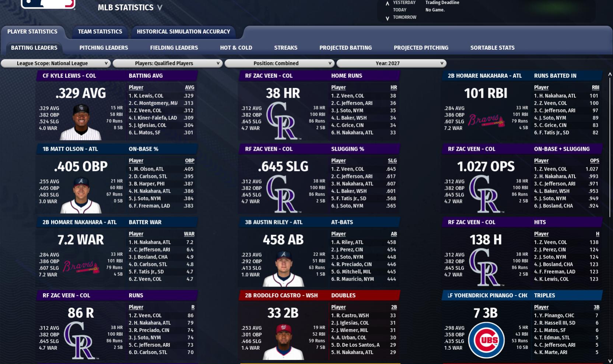Click the Rockies logo in the Home Runs card

tap(283, 120)
